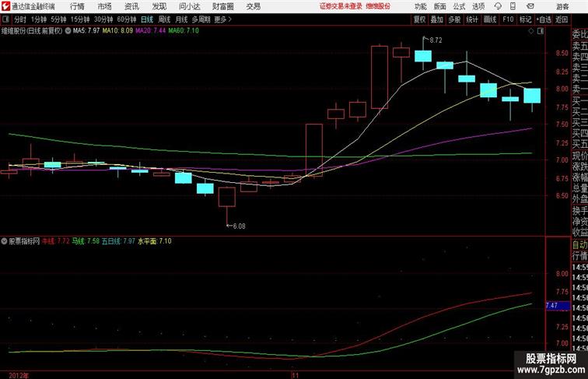Click the MA10: 8.09 value

point(117,31)
